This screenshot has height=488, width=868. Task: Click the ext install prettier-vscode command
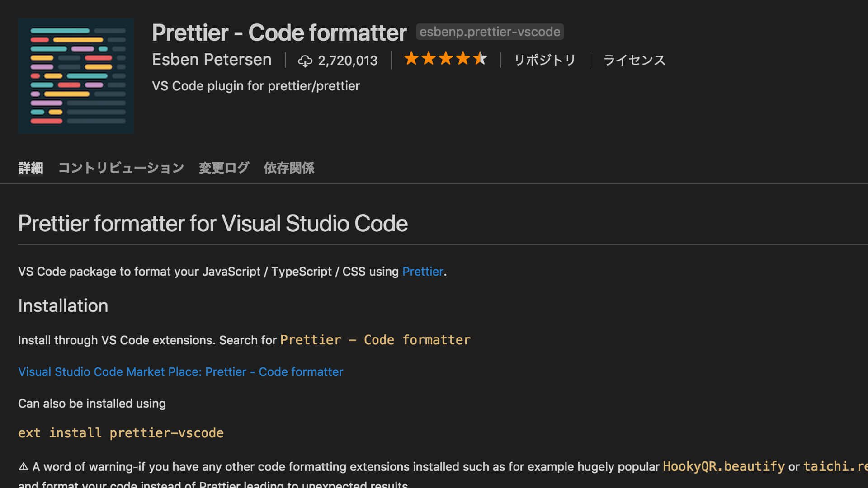pyautogui.click(x=120, y=432)
